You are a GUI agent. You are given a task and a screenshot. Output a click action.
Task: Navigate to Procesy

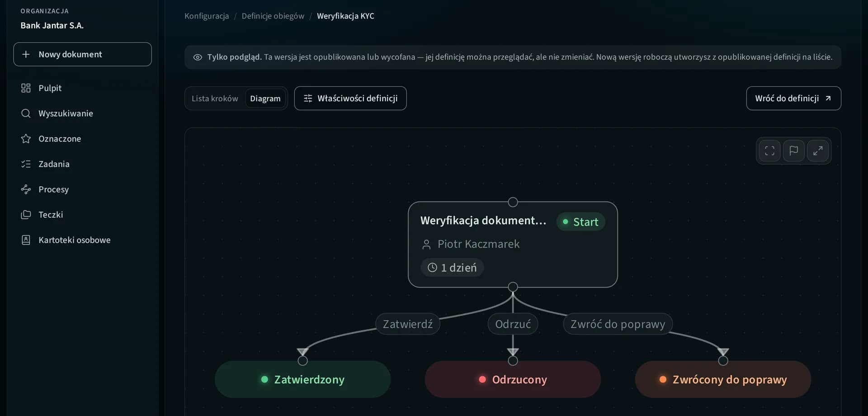[82, 189]
